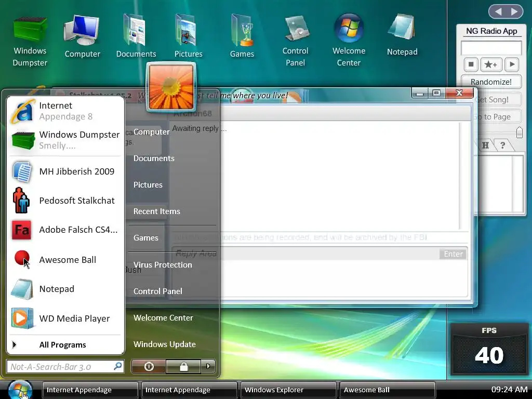532x399 pixels.
Task: Click the Get Song! button
Action: pyautogui.click(x=497, y=99)
